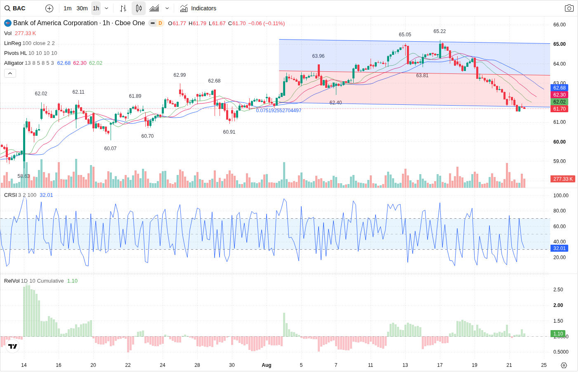Image resolution: width=586 pixels, height=392 pixels.
Task: Select the Pivots HL indicator legend
Action: (31, 53)
